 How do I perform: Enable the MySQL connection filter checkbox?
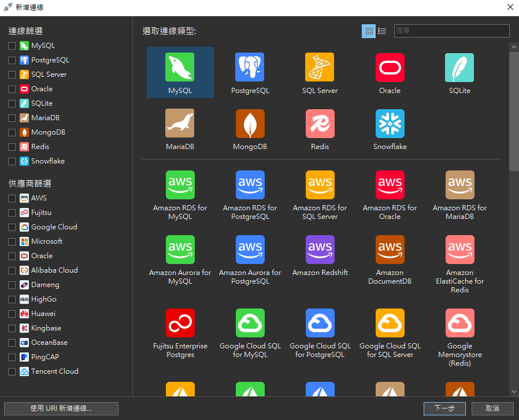click(12, 46)
